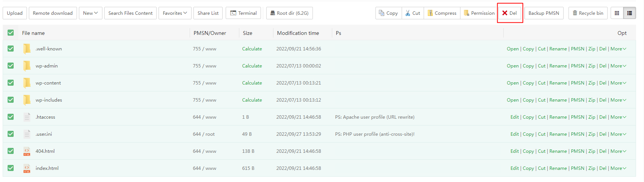Sort by Modification time column header
The width and height of the screenshot is (644, 182).
[x=298, y=33]
